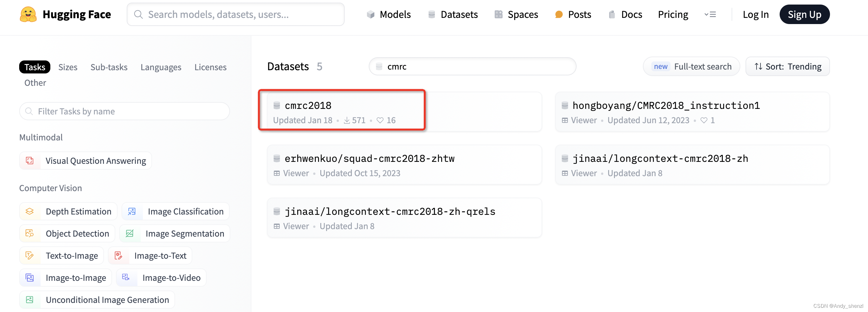Image resolution: width=868 pixels, height=312 pixels.
Task: Click the dataset icon beside jinaai/longcontext-cmrc2018-zh
Action: click(565, 158)
